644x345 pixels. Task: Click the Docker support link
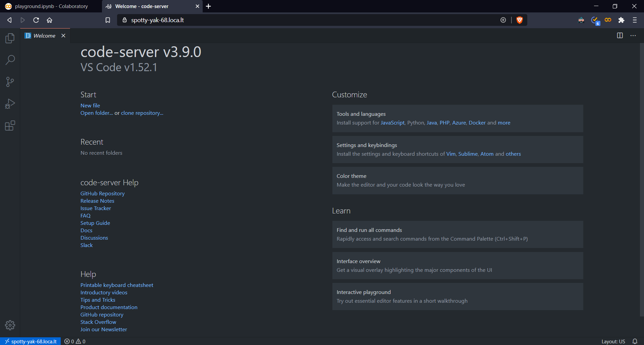[477, 122]
